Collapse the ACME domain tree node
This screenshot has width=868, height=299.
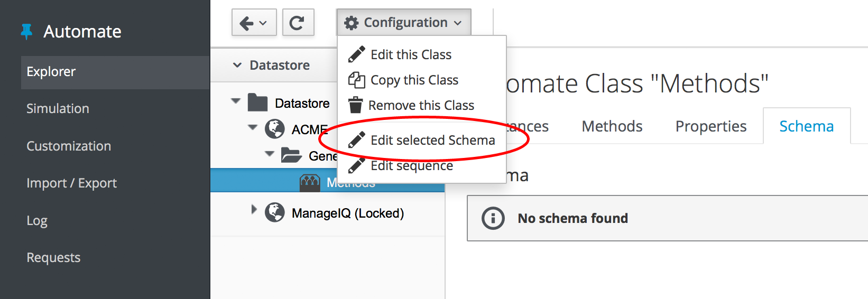(253, 127)
